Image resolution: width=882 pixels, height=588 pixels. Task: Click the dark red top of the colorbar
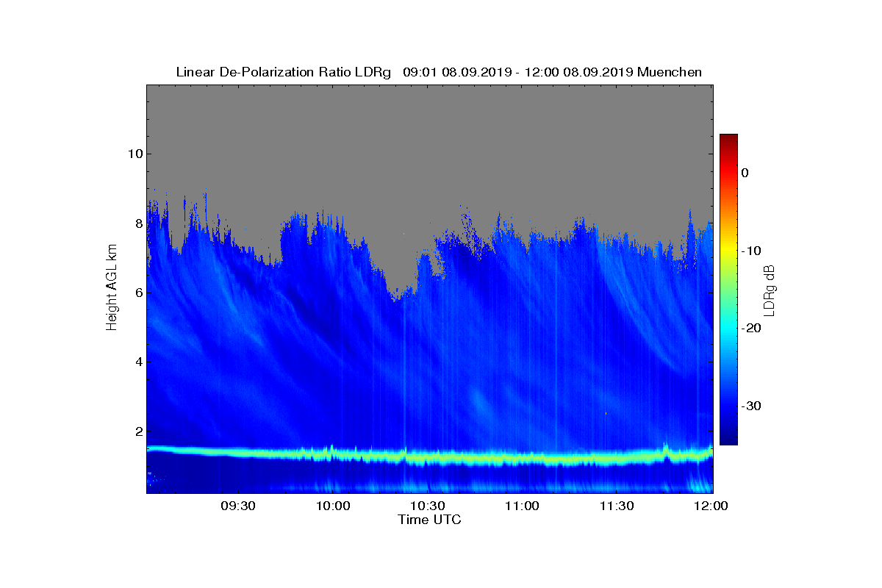[728, 139]
